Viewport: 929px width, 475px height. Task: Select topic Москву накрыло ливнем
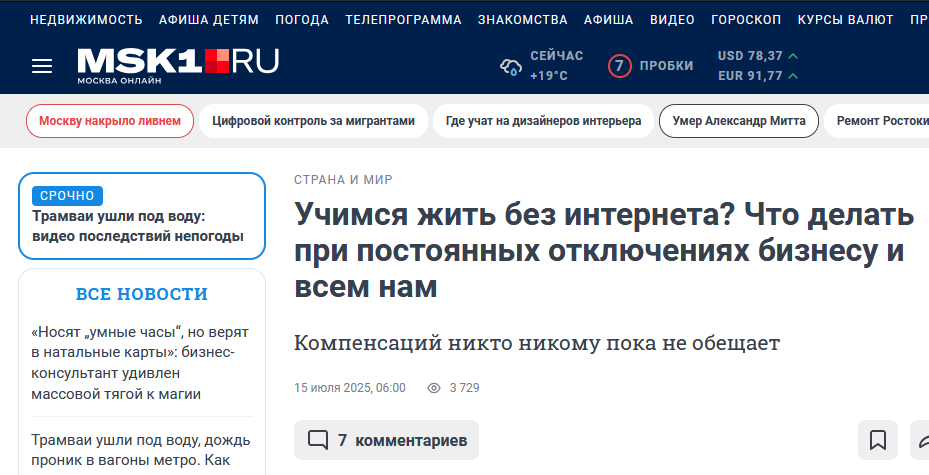click(x=110, y=121)
